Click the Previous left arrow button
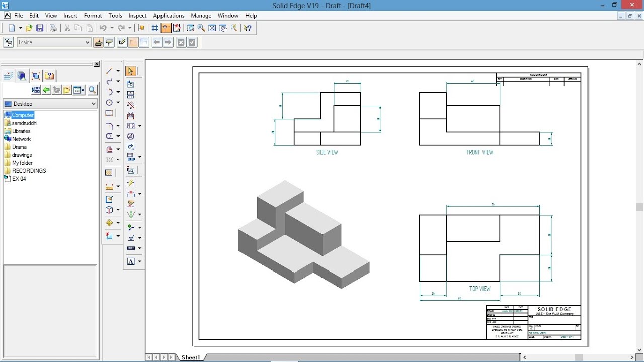Image resolution: width=644 pixels, height=362 pixels. click(157, 42)
